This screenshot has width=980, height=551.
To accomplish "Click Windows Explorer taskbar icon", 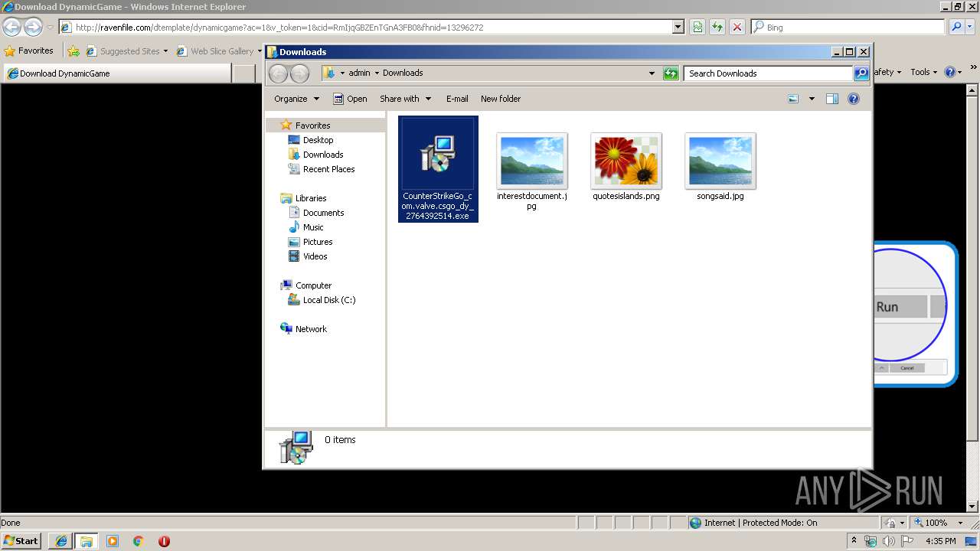I will (x=86, y=540).
